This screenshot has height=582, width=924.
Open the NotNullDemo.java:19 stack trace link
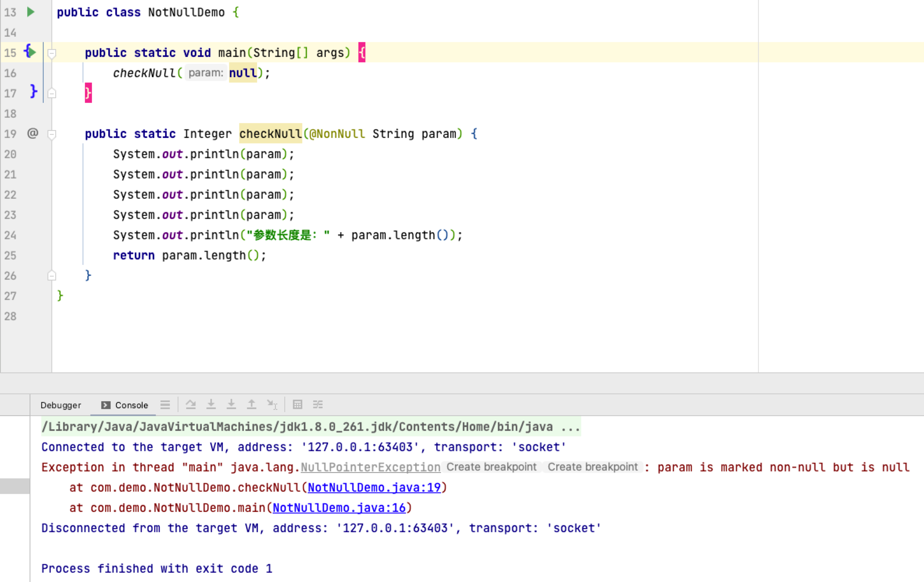coord(374,487)
